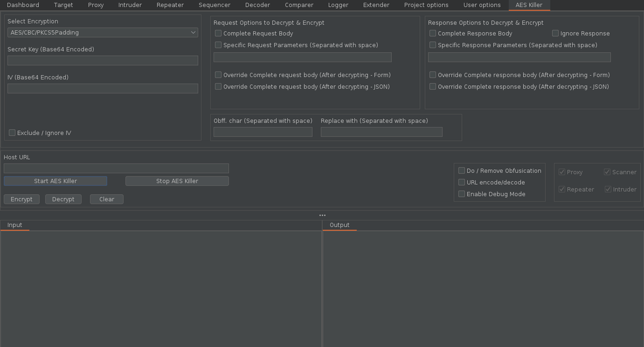The width and height of the screenshot is (644, 347).
Task: Toggle the Repeater tool checkbox
Action: (562, 189)
